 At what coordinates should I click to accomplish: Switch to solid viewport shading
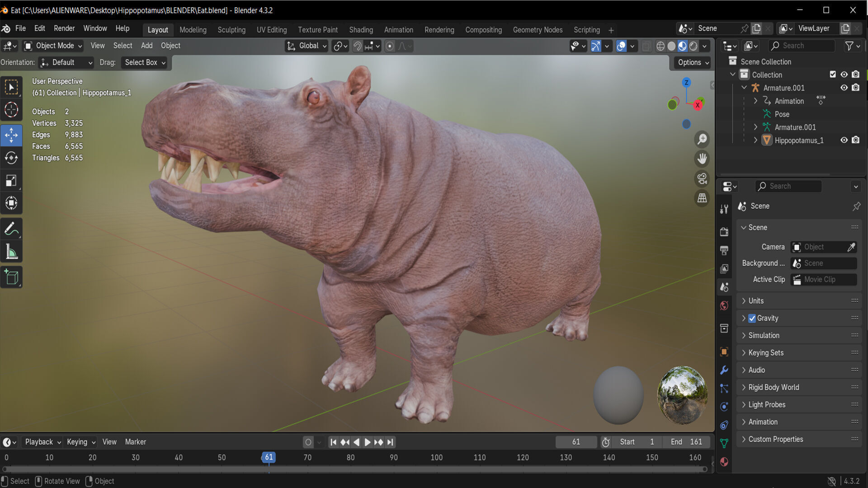pos(672,46)
